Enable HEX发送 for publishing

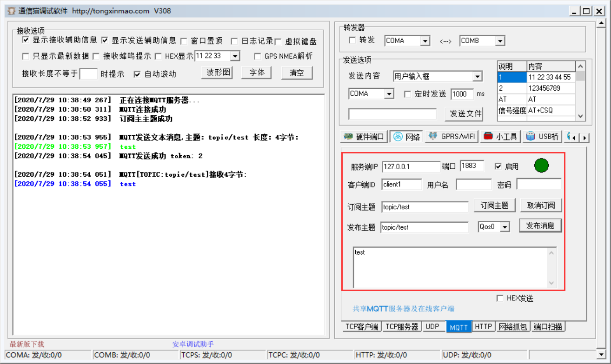point(501,298)
